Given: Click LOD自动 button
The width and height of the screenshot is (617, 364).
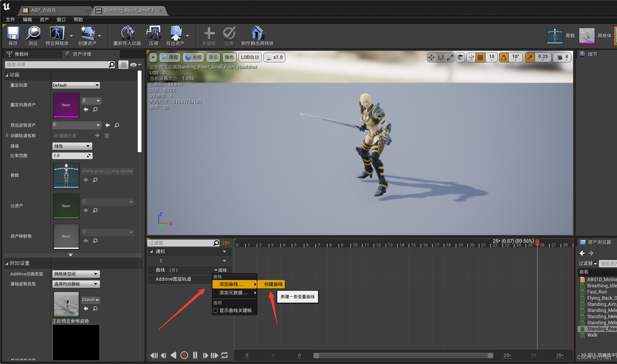Looking at the screenshot, I should 250,57.
